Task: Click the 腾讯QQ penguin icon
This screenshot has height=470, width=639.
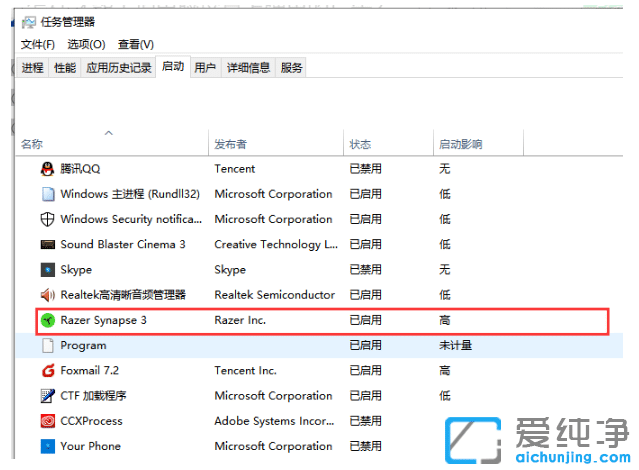Action: click(47, 169)
